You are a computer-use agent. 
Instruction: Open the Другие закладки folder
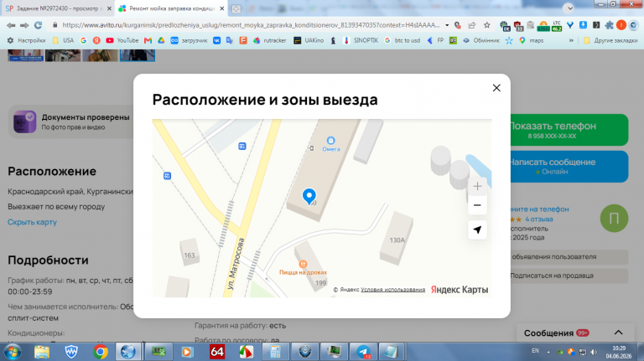(610, 40)
